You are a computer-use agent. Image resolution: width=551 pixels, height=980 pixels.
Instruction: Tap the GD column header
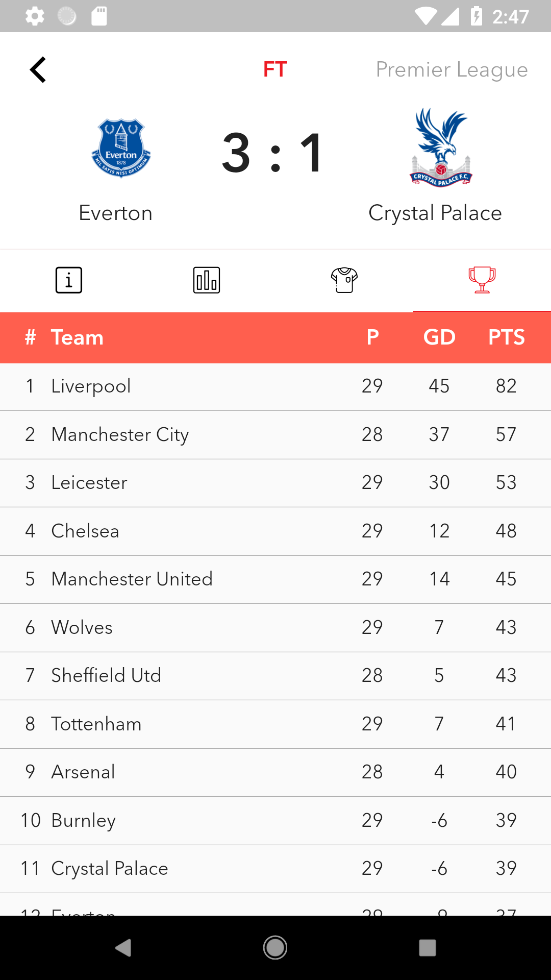pyautogui.click(x=439, y=337)
